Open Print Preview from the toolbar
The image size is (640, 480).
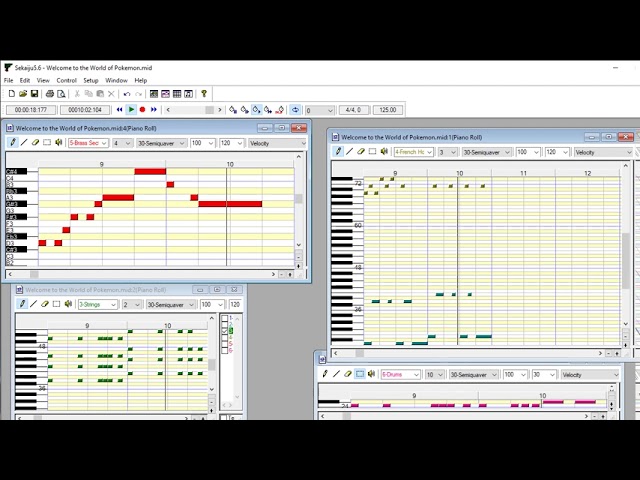(x=61, y=94)
